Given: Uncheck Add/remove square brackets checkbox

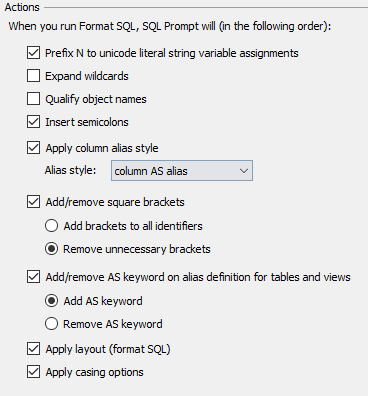Looking at the screenshot, I should coord(33,202).
